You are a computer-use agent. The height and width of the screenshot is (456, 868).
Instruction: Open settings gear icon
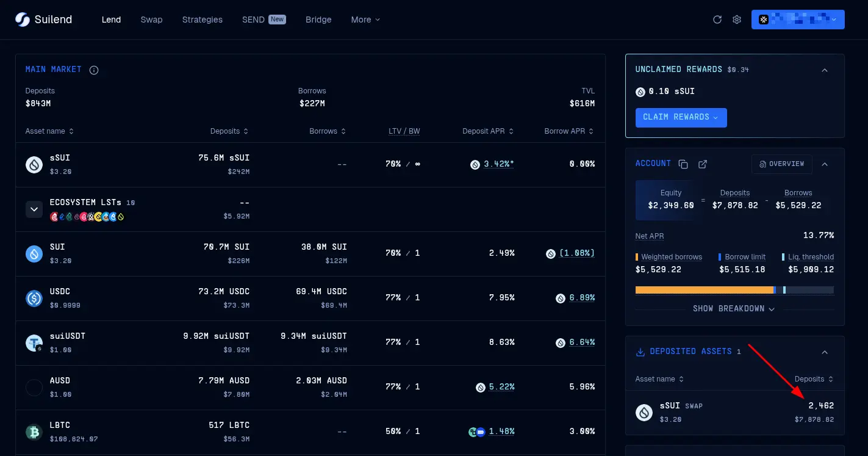737,20
